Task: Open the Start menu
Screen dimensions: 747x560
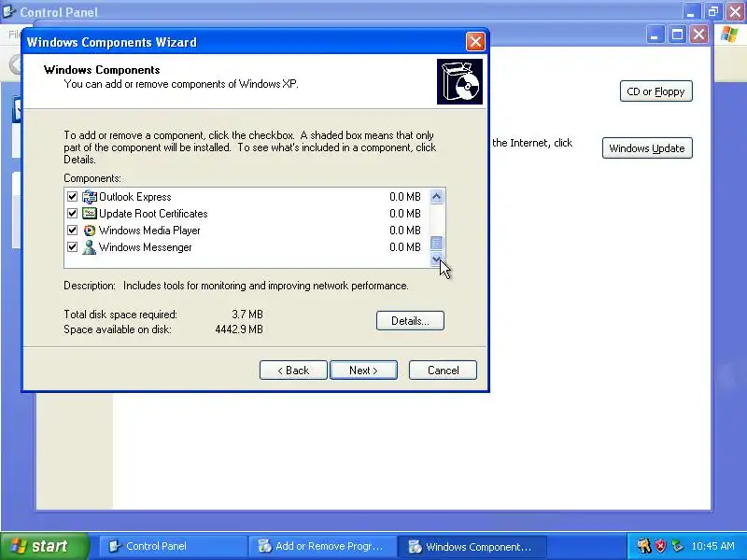Action: pos(44,546)
